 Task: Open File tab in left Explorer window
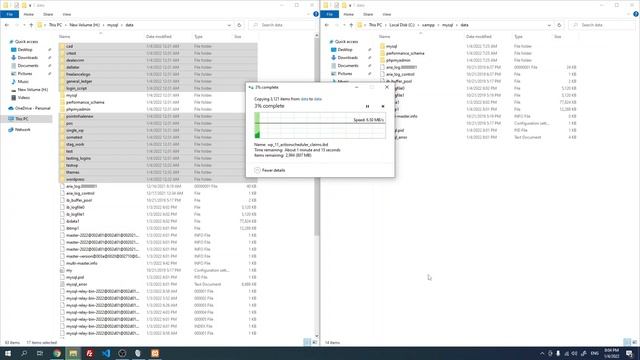tap(9, 14)
